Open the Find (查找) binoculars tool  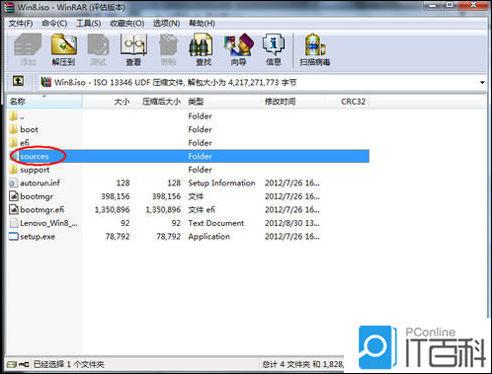(x=203, y=49)
